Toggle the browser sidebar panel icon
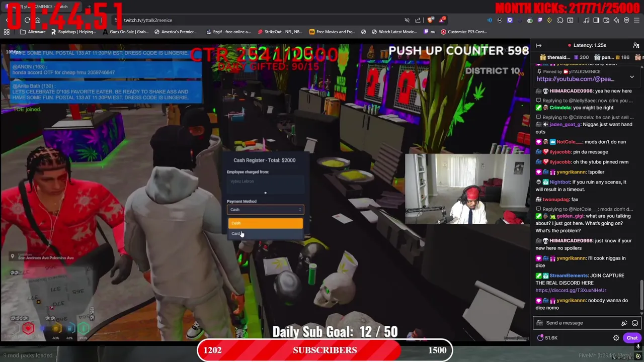Screen dimensions: 644x362 tap(596, 20)
